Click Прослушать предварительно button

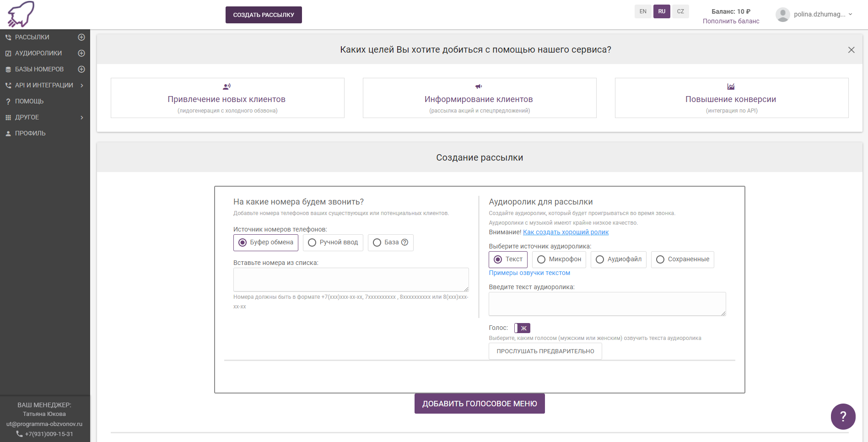click(x=545, y=351)
